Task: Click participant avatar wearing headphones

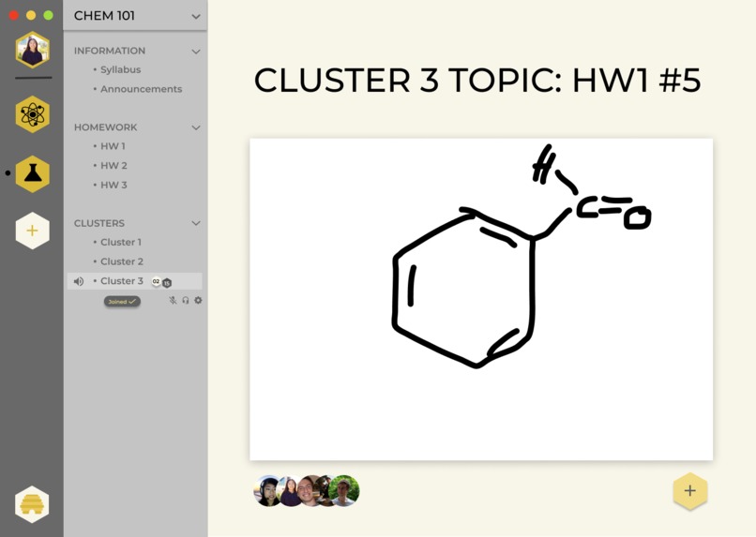Action: (267, 491)
